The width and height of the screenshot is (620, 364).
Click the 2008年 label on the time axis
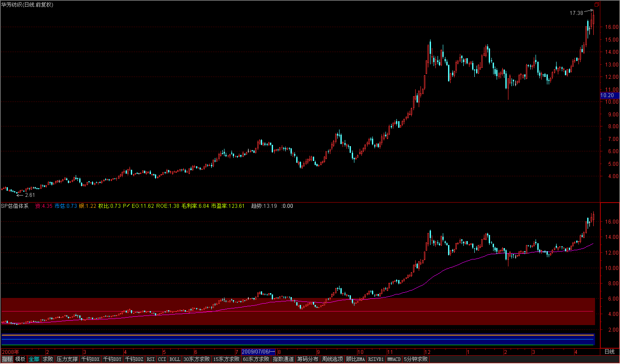point(10,352)
